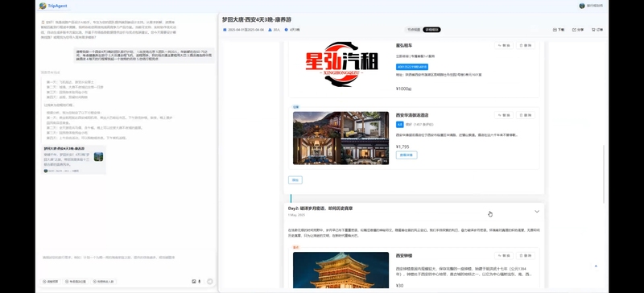Click the 西安钟楼 attraction title

(404, 256)
